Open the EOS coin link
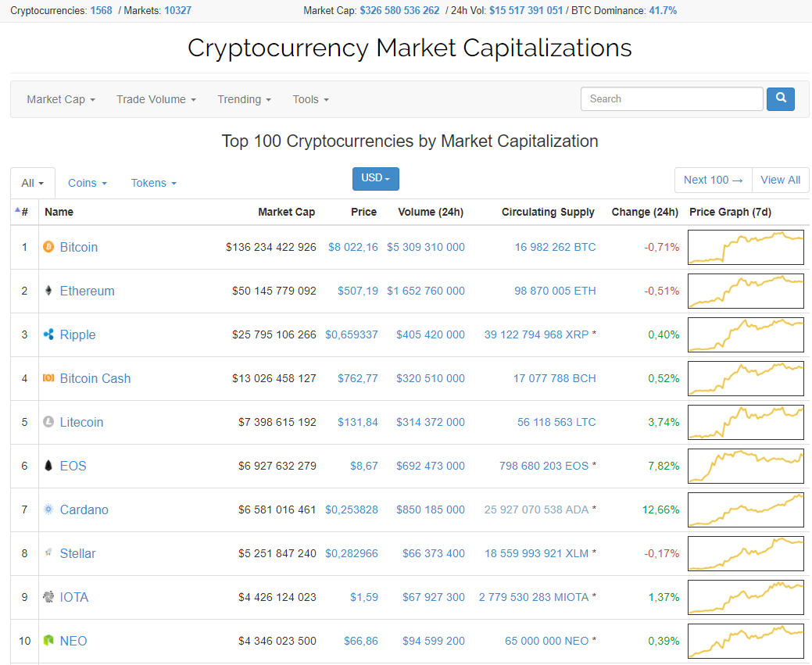 click(73, 466)
